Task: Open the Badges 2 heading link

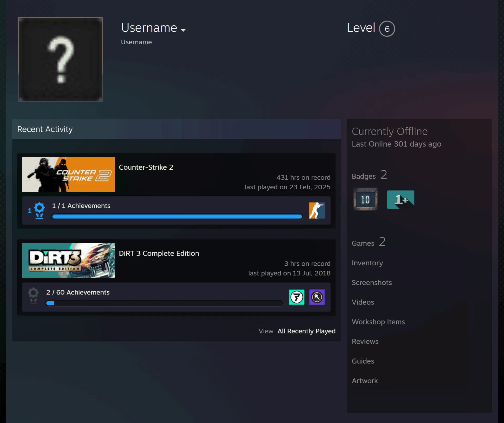Action: [x=369, y=175]
